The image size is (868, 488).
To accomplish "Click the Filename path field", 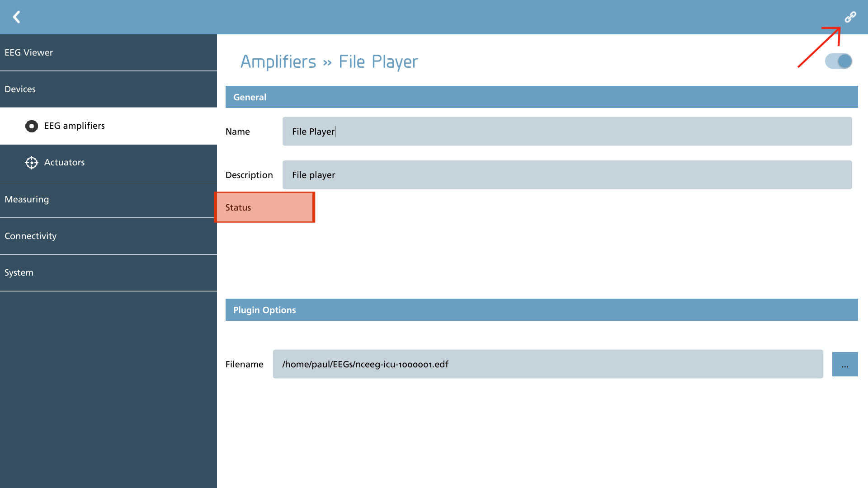I will tap(548, 364).
